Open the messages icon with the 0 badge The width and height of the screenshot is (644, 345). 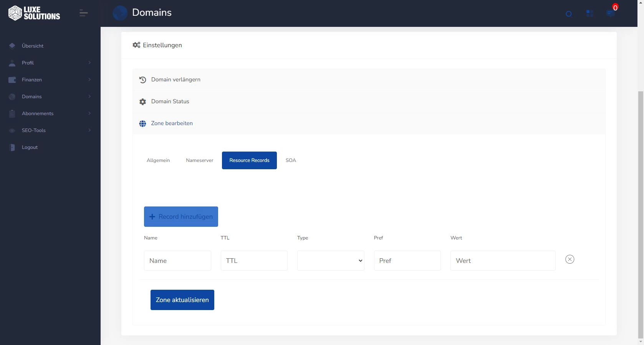click(x=611, y=13)
